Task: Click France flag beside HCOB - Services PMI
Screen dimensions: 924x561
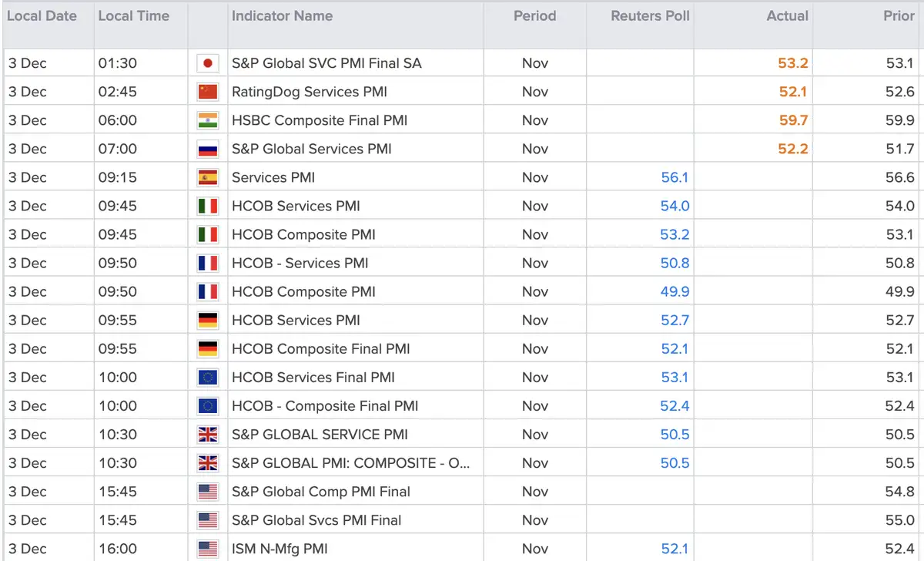Action: tap(208, 263)
